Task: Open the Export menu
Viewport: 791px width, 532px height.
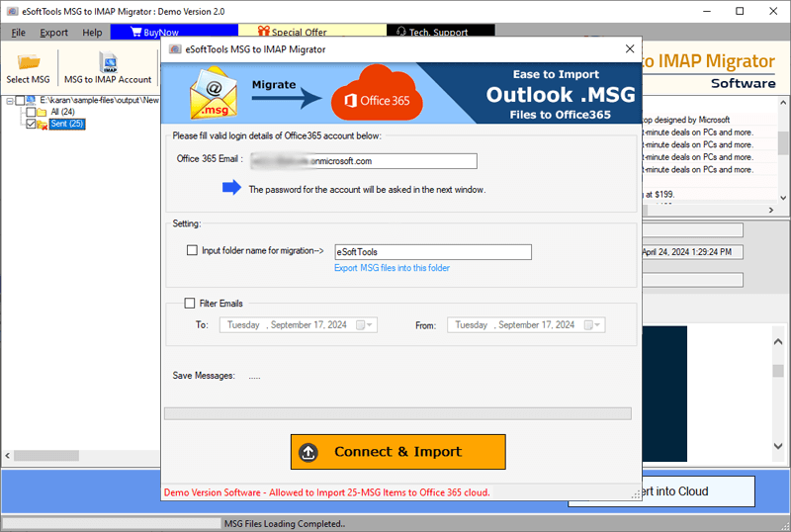Action: click(53, 33)
